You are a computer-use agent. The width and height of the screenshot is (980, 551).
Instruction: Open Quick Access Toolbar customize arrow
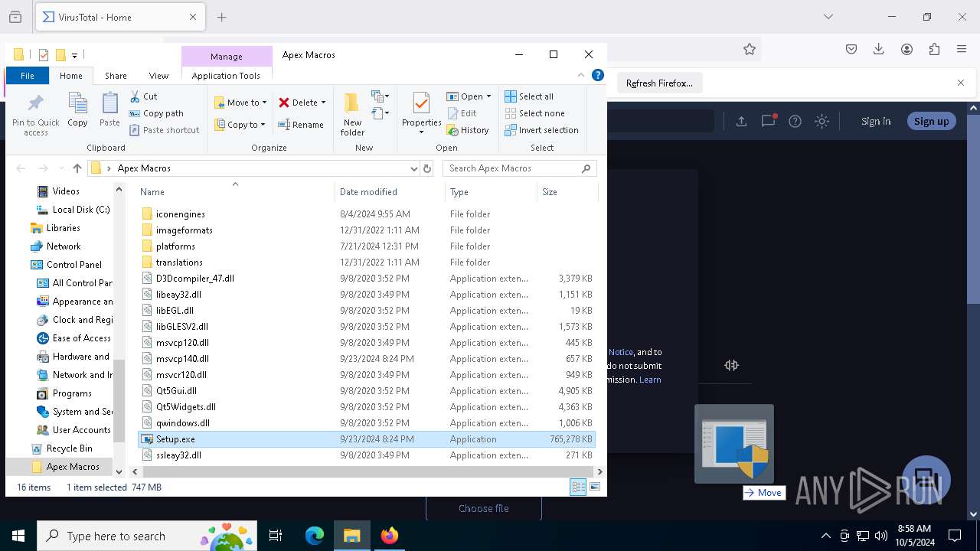tap(74, 55)
